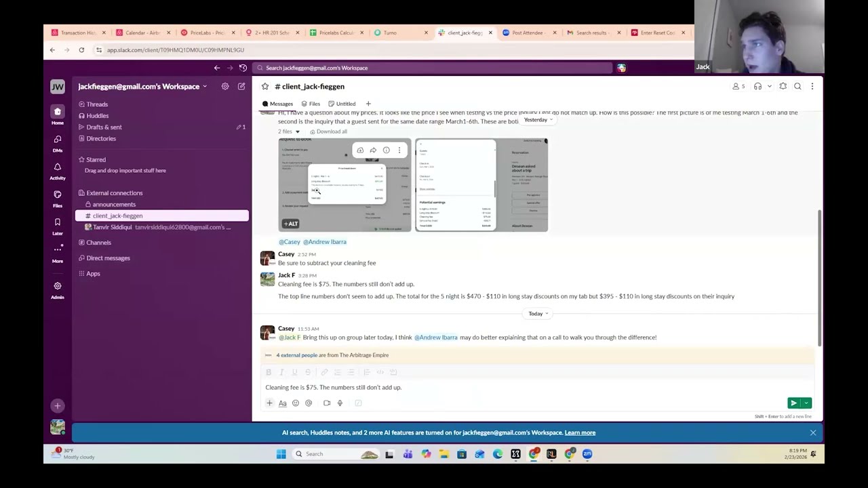Viewport: 868px width, 488px height.
Task: Toggle strikethrough formatting in composer
Action: coord(308,372)
